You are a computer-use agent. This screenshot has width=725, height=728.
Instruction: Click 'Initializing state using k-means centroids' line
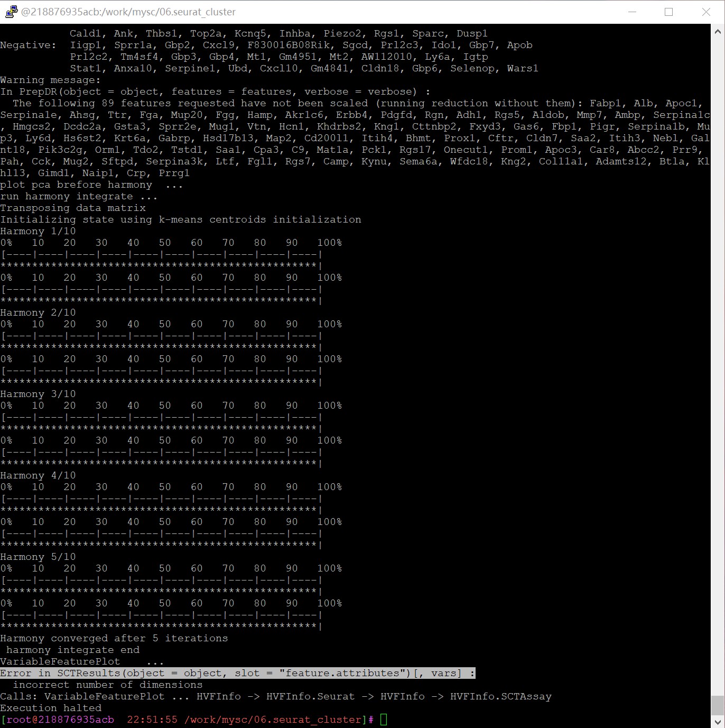point(181,220)
